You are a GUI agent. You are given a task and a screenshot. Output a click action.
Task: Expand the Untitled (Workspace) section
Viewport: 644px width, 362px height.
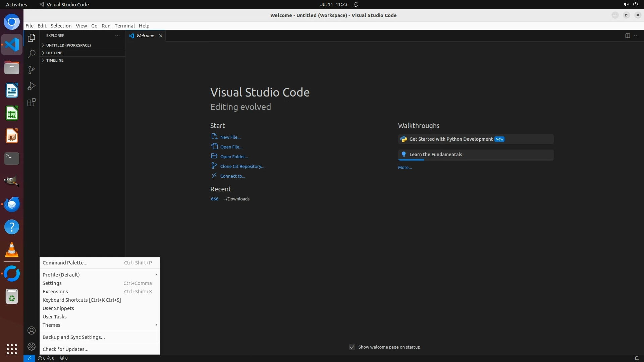[x=68, y=45]
